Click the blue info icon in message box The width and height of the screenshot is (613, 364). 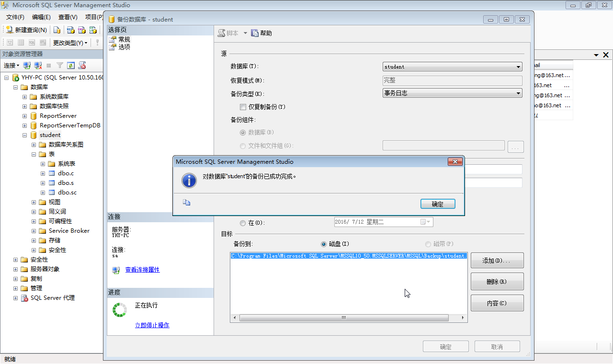(189, 181)
